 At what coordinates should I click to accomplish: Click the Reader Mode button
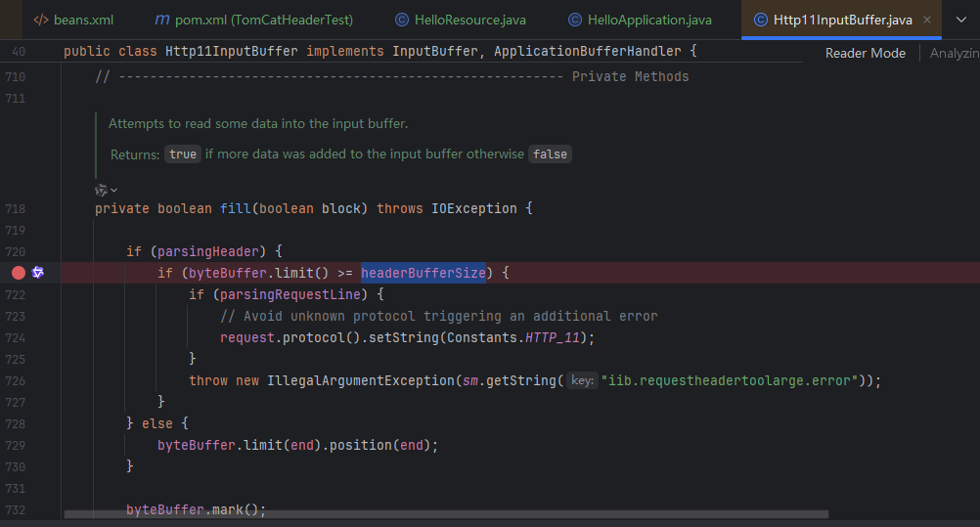coord(865,53)
